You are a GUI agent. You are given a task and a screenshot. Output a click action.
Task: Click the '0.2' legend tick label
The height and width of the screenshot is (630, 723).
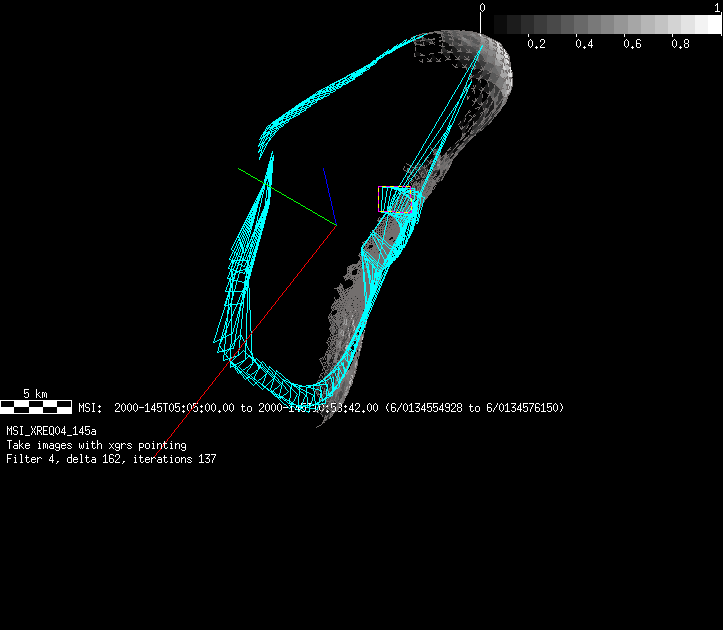(x=536, y=44)
